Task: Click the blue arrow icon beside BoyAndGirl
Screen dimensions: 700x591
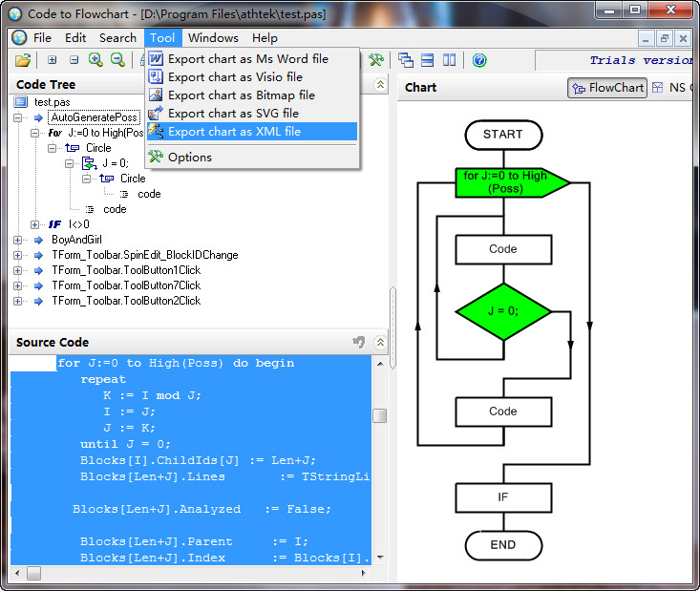Action: click(x=39, y=240)
